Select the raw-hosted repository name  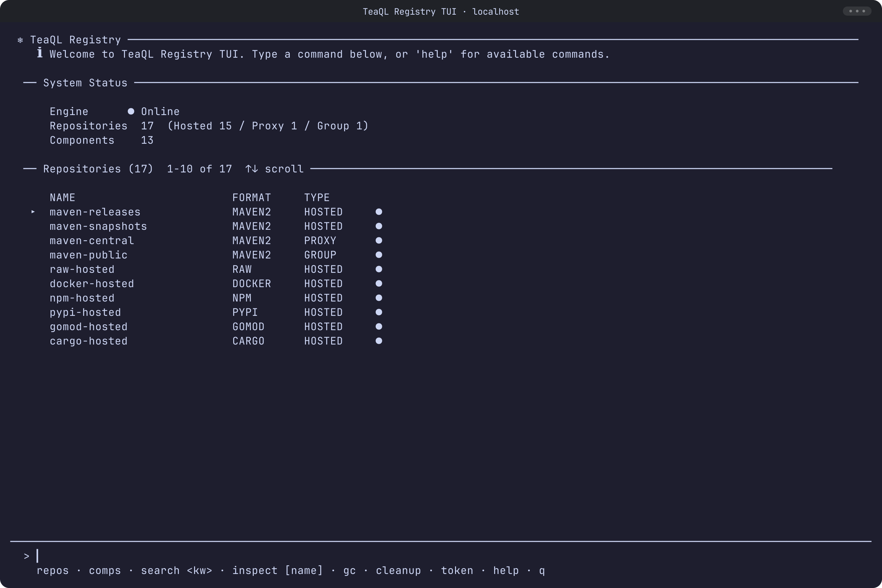click(82, 270)
